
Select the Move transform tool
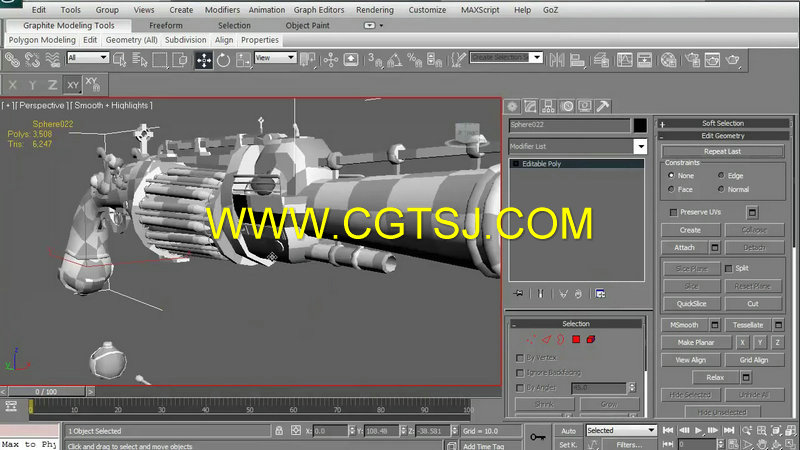click(x=204, y=60)
